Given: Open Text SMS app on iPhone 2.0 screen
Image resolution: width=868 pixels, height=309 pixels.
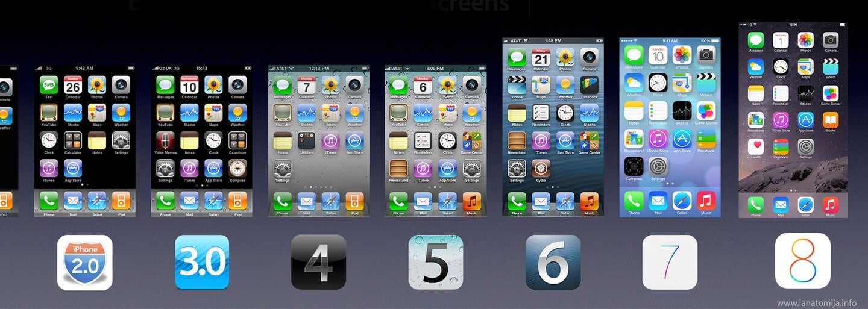Looking at the screenshot, I should (x=49, y=85).
